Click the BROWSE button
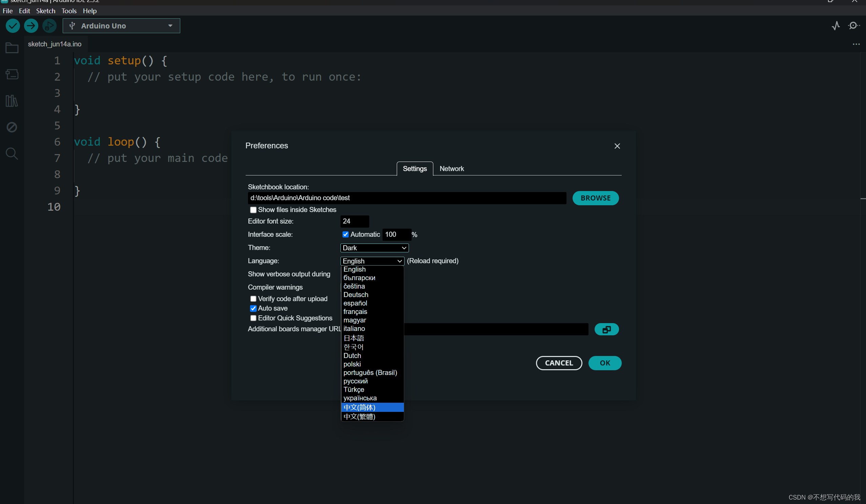Screen dimensions: 866x504 click(x=596, y=198)
